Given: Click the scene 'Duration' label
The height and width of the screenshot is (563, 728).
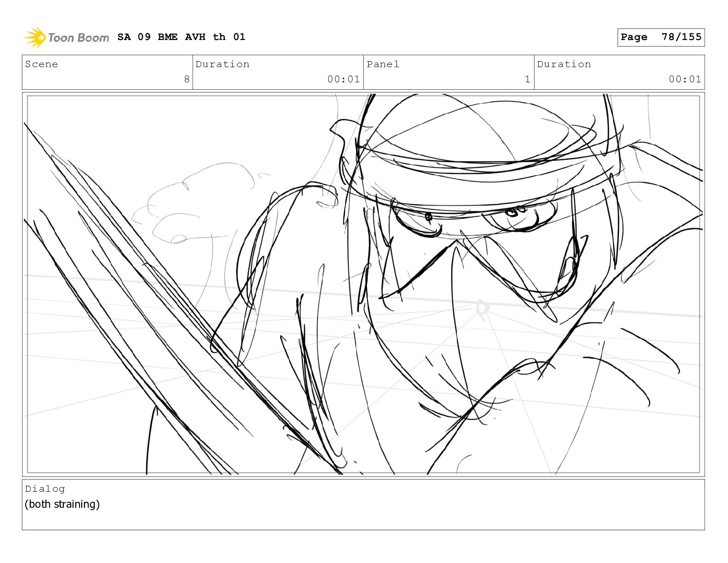Looking at the screenshot, I should coord(222,64).
